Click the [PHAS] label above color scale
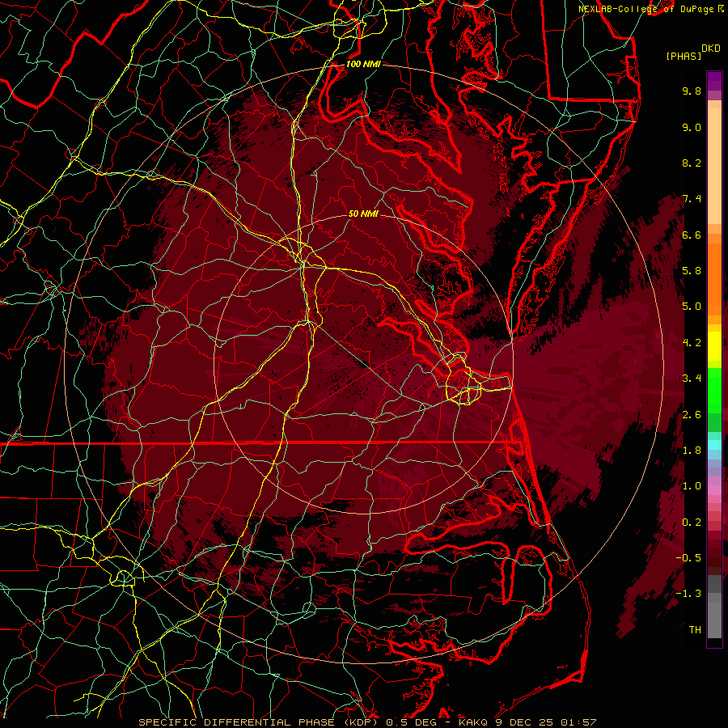 click(684, 56)
